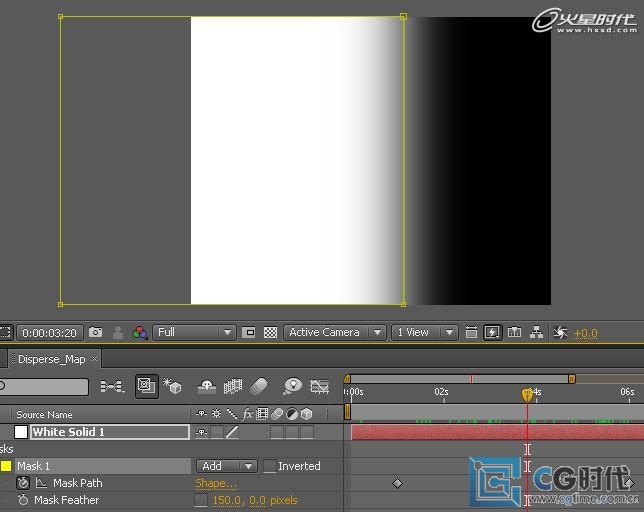Click the 0.0 vertical feather value
644x512 pixels.
coord(257,500)
